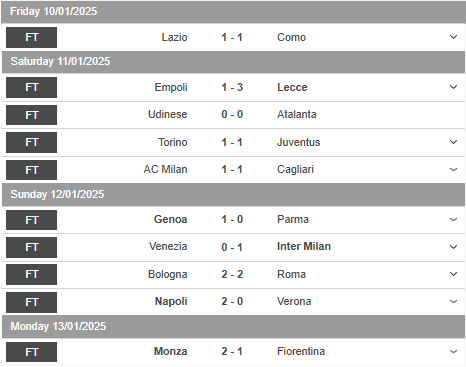The width and height of the screenshot is (466, 367).
Task: Expand the Lazio vs Como match details
Action: pyautogui.click(x=453, y=37)
